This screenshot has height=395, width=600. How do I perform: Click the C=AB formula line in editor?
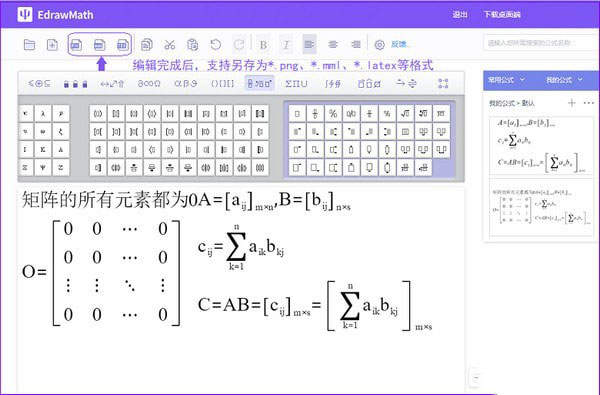click(315, 306)
